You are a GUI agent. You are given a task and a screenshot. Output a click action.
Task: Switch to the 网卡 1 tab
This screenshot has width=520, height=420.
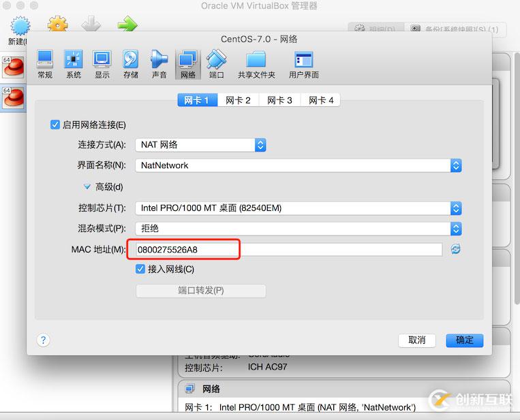coord(198,100)
